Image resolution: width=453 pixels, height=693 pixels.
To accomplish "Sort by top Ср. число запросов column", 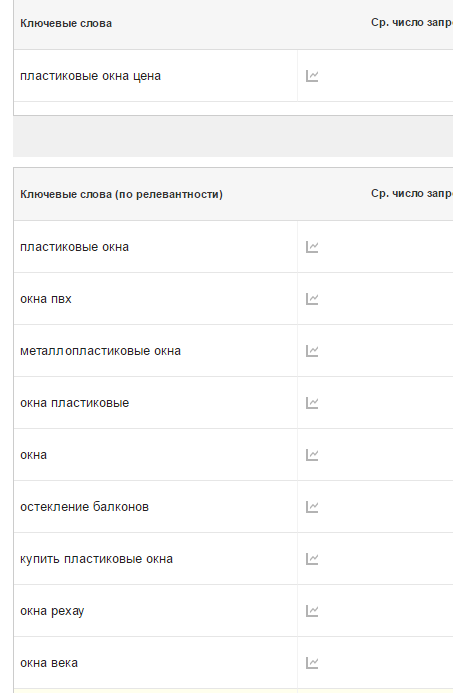I will click(412, 23).
